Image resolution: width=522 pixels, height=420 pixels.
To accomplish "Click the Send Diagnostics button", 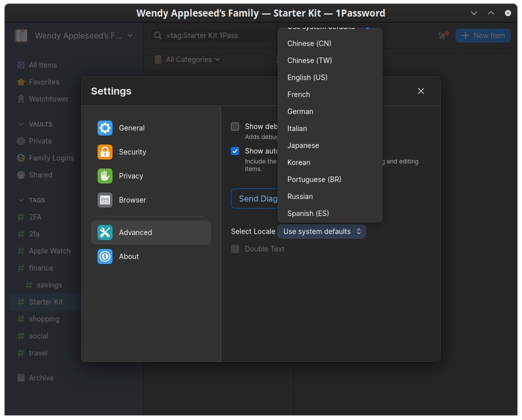I will [x=255, y=199].
